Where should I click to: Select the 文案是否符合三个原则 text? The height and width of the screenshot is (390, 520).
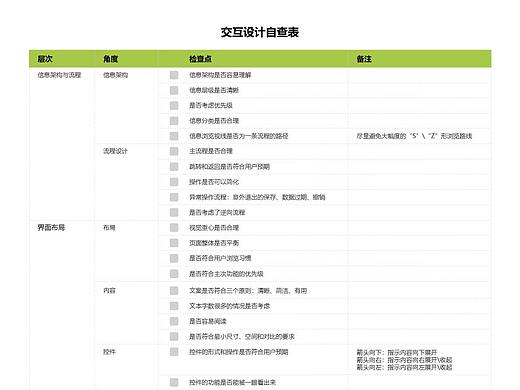[x=248, y=291]
